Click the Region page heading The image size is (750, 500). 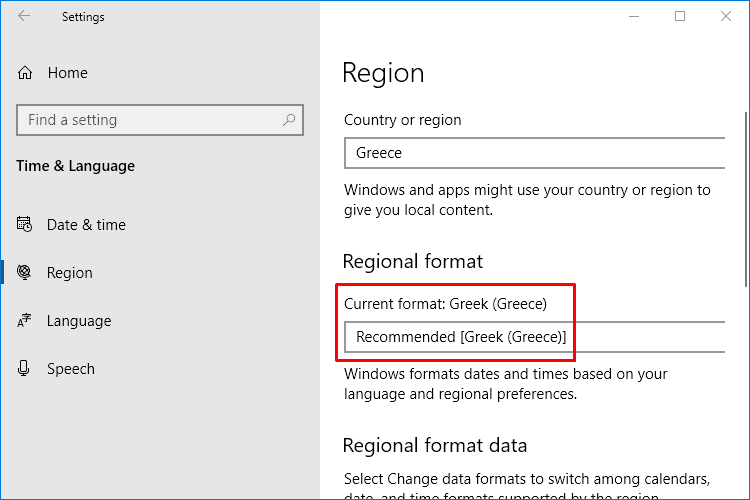click(383, 73)
